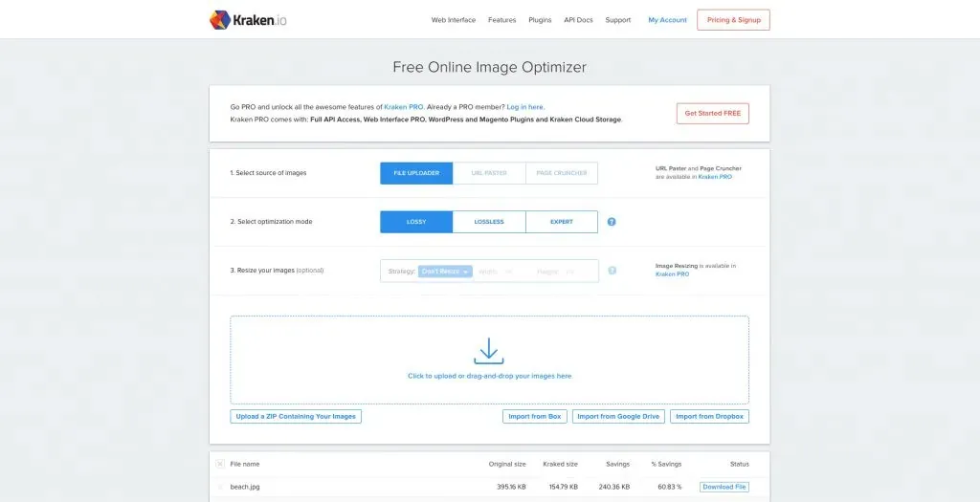Click the Get Started FREE button
Image resolution: width=980 pixels, height=502 pixels.
coord(712,114)
